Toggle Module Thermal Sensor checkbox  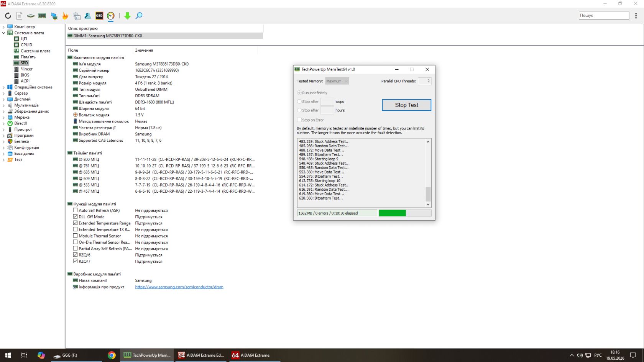coord(75,236)
